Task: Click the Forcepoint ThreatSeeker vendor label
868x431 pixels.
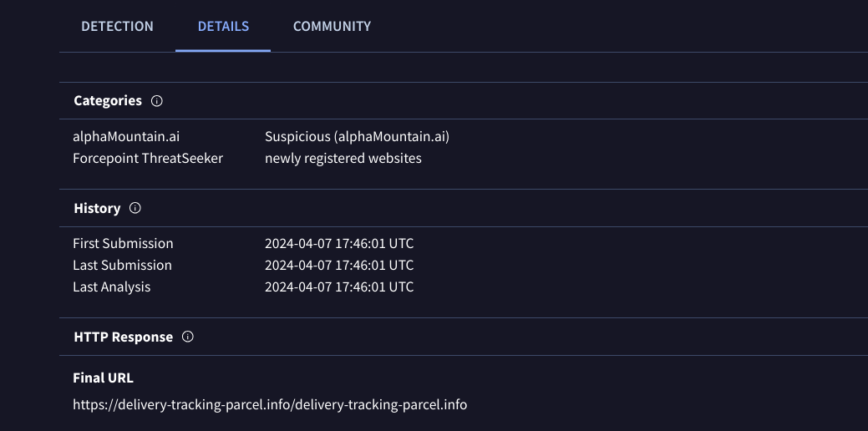Action: click(148, 158)
